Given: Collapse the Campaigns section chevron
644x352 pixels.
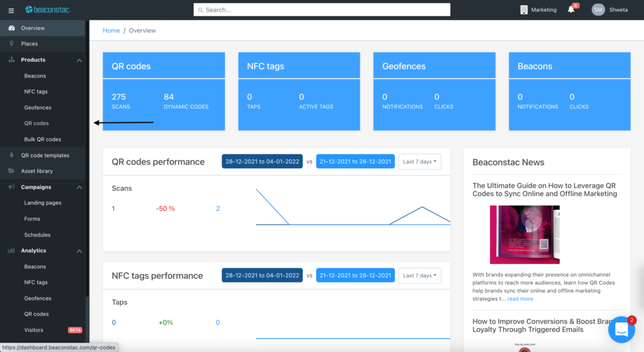Looking at the screenshot, I should [79, 187].
